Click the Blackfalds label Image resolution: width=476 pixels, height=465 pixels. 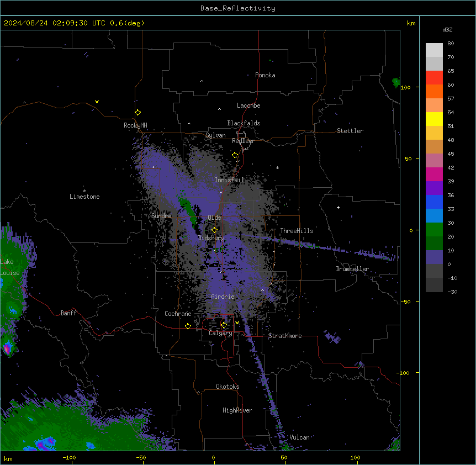pyautogui.click(x=244, y=123)
